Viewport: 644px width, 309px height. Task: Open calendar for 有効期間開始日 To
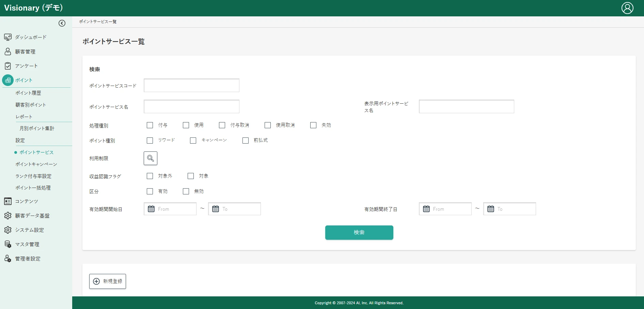[x=216, y=209]
